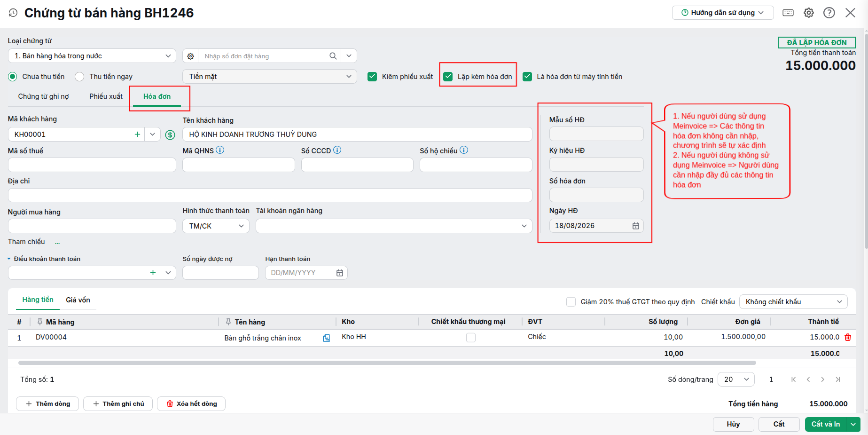Expand Cất và In split arrow
This screenshot has width=868, height=435.
853,424
